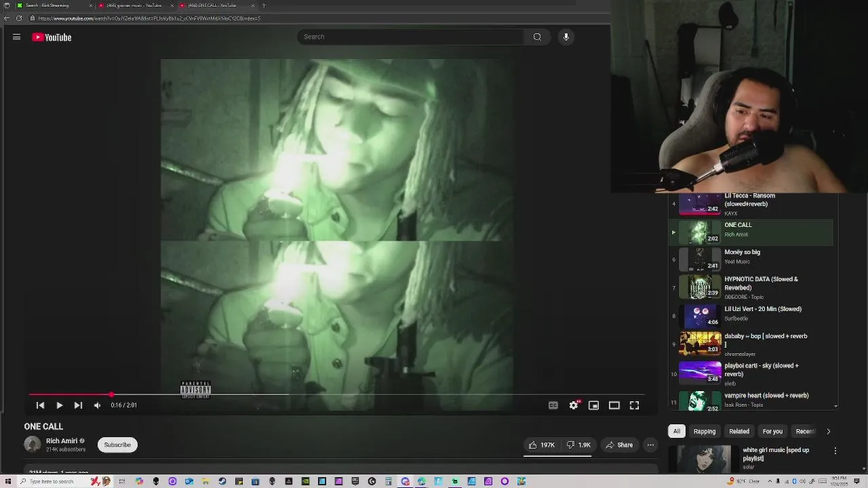Open vampire heart (slowed + reverb) title
Viewport: 868px width, 488px height.
pyautogui.click(x=766, y=396)
